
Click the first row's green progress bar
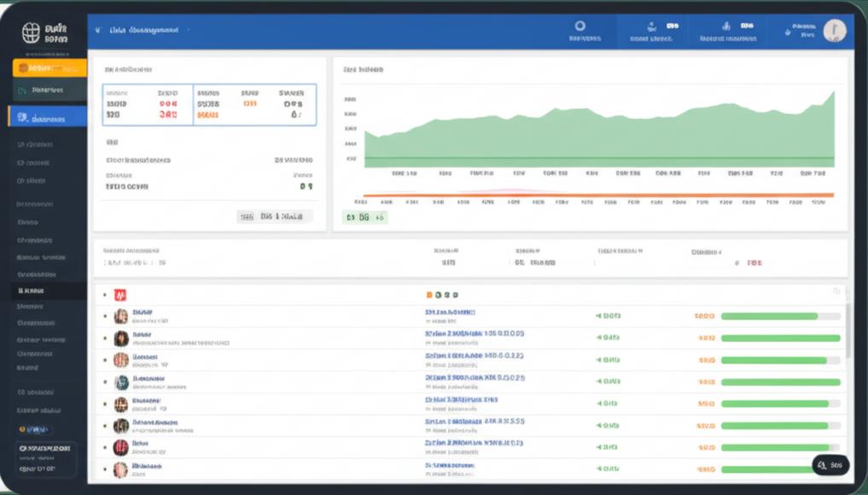coord(781,316)
